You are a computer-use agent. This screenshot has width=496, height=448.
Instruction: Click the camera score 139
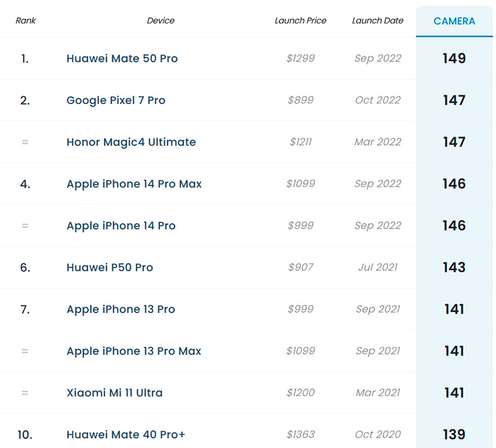[454, 434]
